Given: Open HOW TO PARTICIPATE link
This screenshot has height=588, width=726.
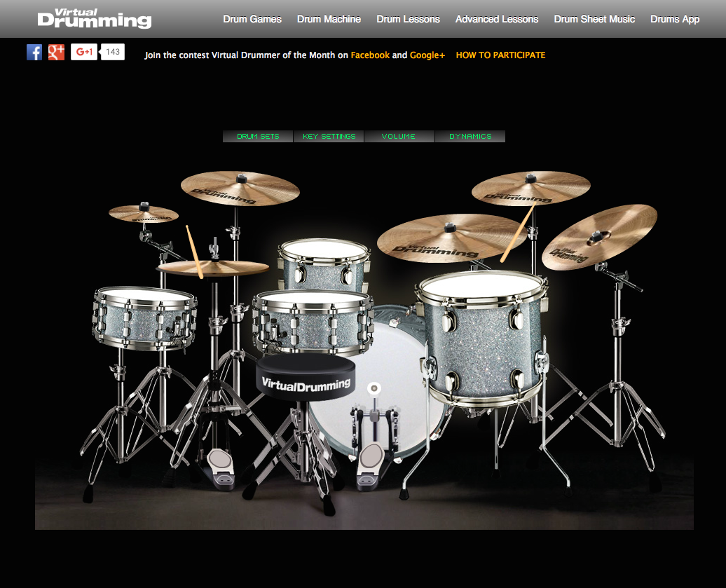Looking at the screenshot, I should (500, 55).
